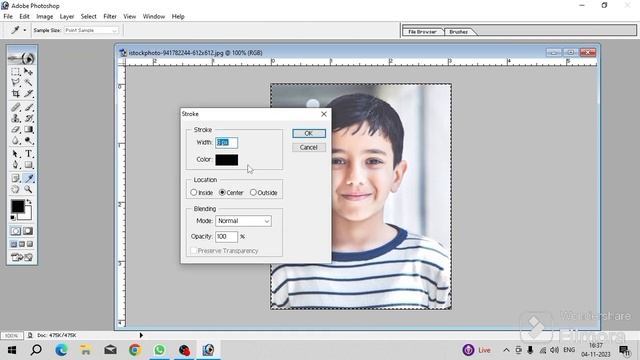Open the foreground color swatch

point(17,207)
